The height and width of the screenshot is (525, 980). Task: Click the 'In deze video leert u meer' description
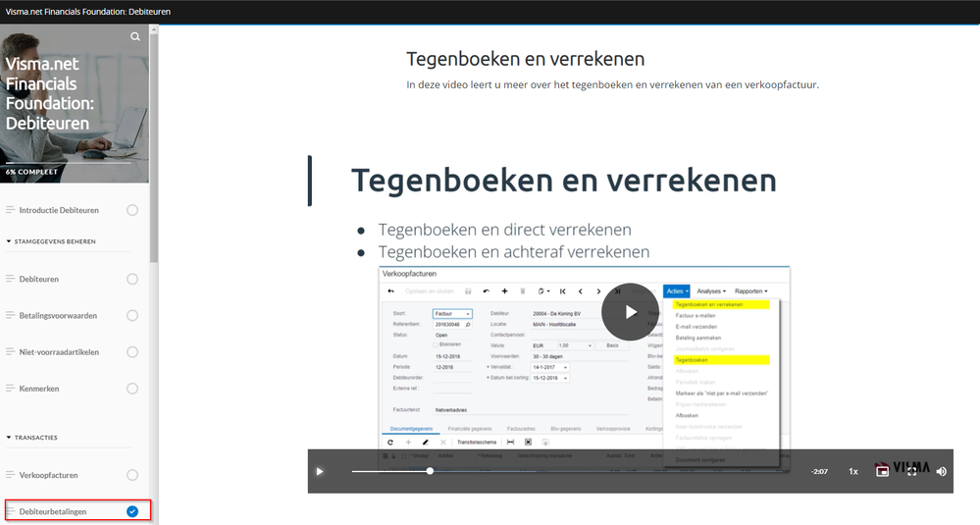coord(612,84)
